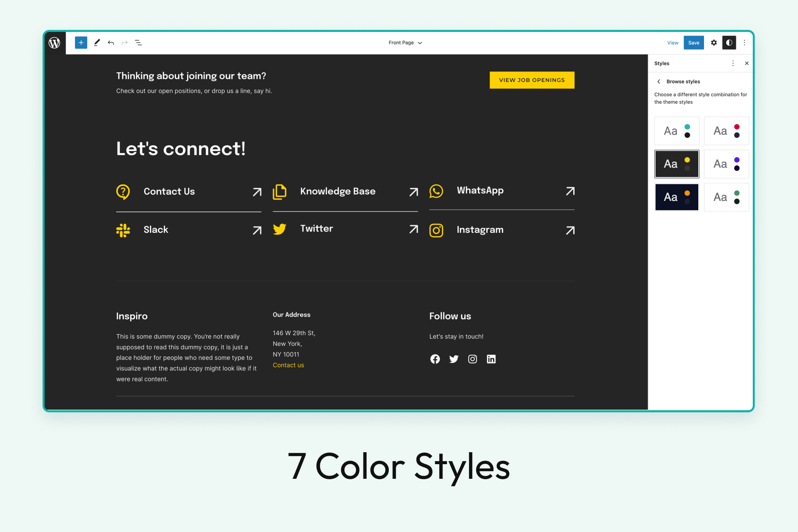Open the WhatsApp link
This screenshot has width=798, height=532.
click(x=480, y=191)
